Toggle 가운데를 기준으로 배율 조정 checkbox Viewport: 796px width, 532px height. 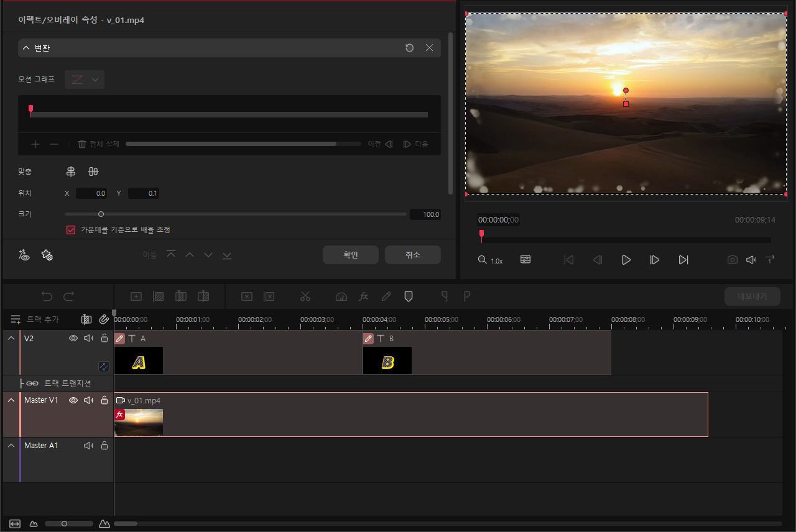coord(71,230)
